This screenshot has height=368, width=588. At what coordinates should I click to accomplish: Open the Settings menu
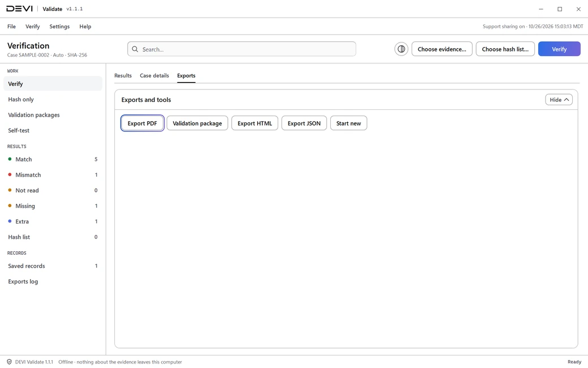point(59,26)
